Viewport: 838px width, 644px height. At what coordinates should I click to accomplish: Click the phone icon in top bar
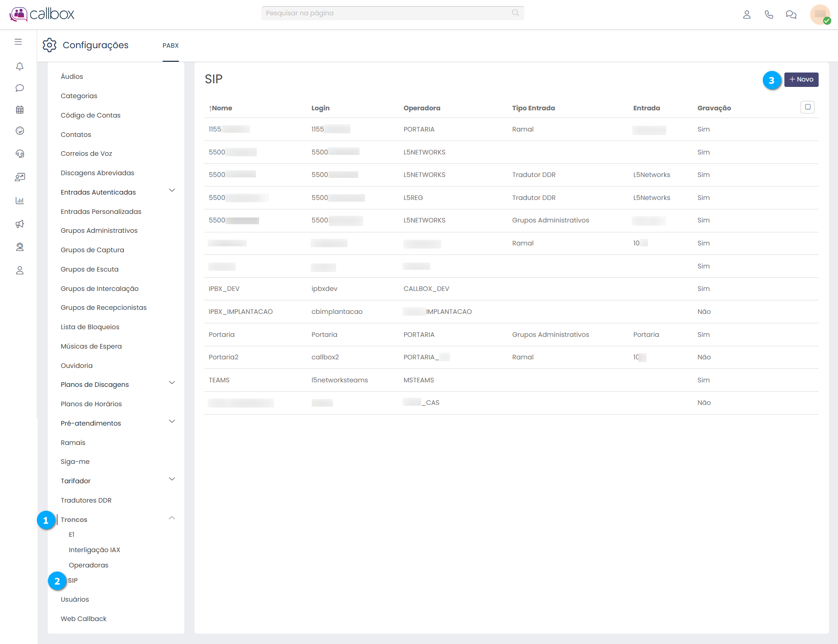tap(769, 14)
